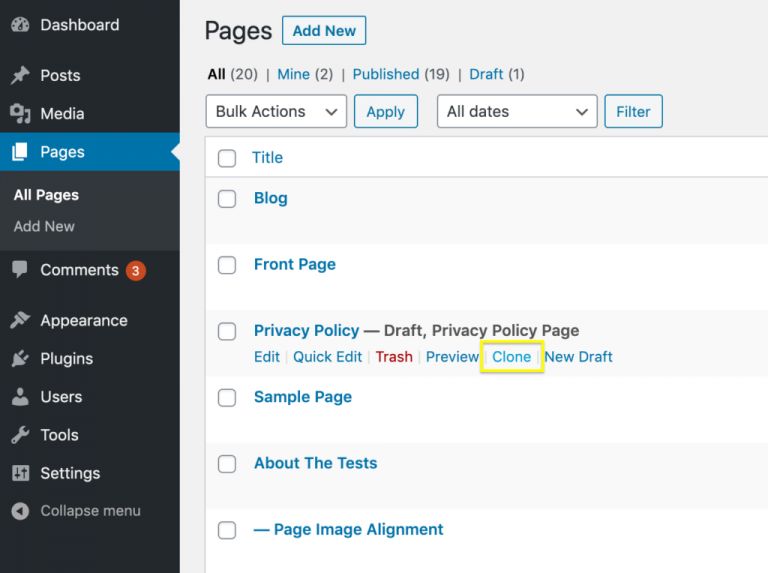Click the Media library icon
This screenshot has height=573, width=768.
20,113
